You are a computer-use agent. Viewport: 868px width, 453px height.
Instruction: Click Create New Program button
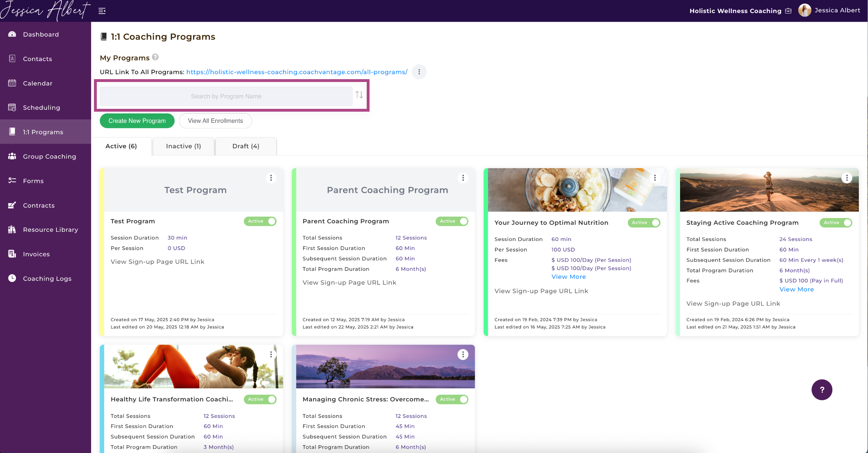click(137, 121)
